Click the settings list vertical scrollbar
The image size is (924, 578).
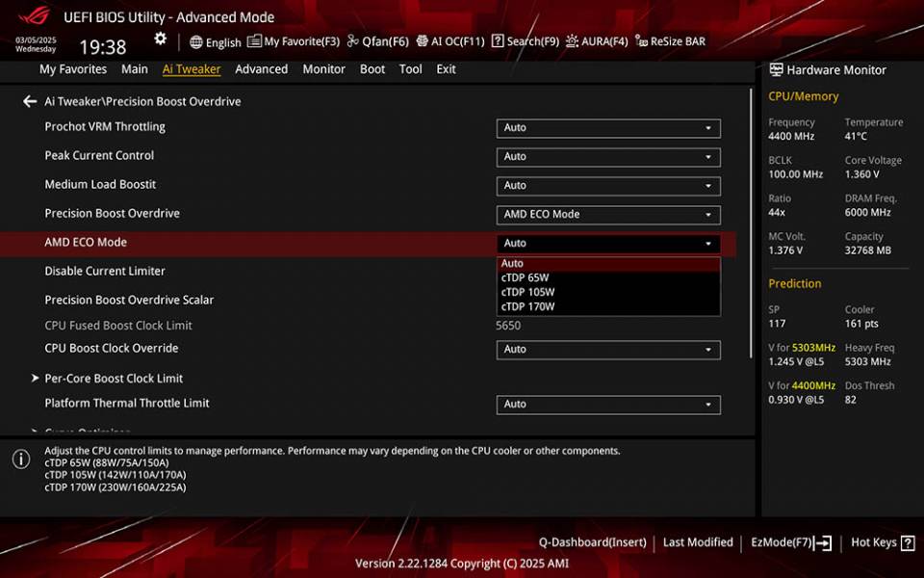pos(751,223)
